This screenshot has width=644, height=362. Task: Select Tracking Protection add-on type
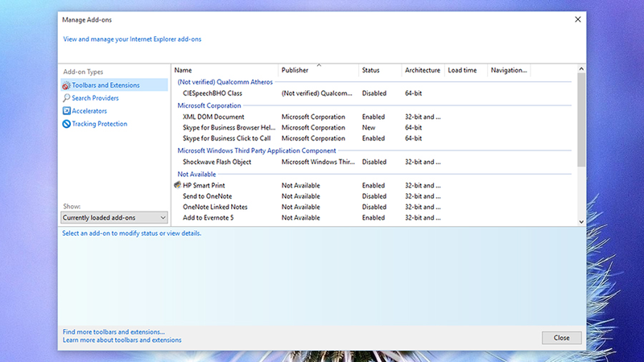click(x=99, y=124)
